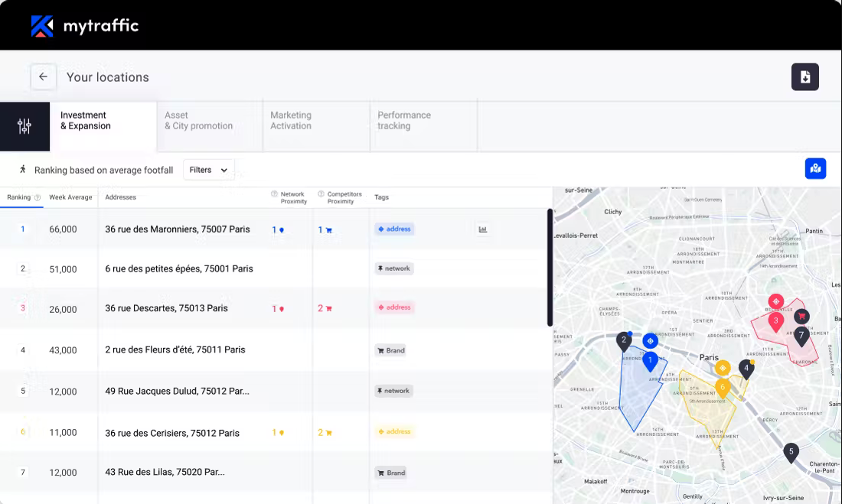
Task: Open the Filters dropdown
Action: tap(208, 169)
